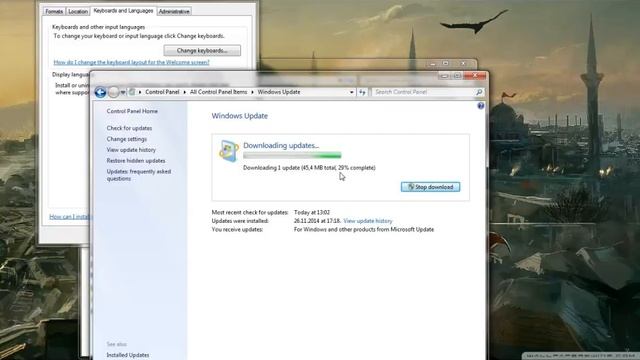The height and width of the screenshot is (360, 640).
Task: Click the Stop download button
Action: (430, 187)
